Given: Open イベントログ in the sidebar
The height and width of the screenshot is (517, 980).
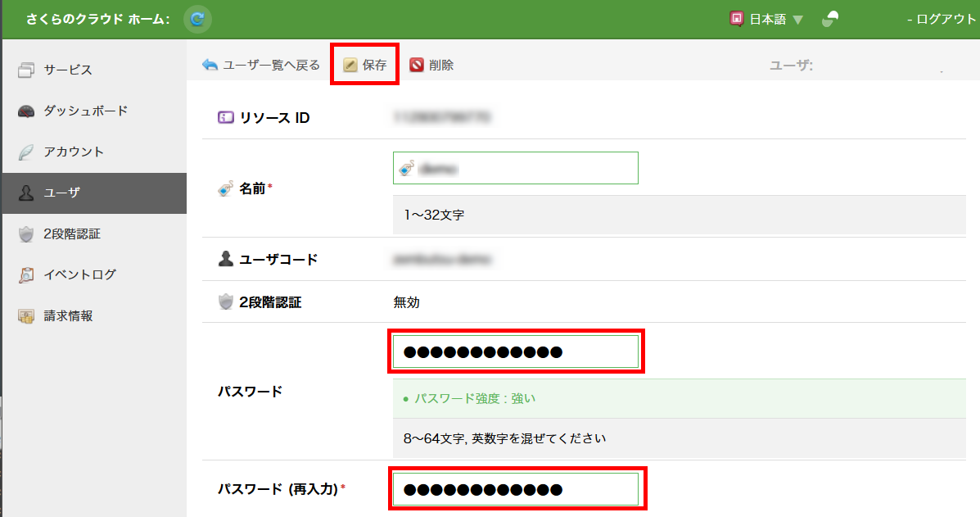Looking at the screenshot, I should pyautogui.click(x=79, y=274).
